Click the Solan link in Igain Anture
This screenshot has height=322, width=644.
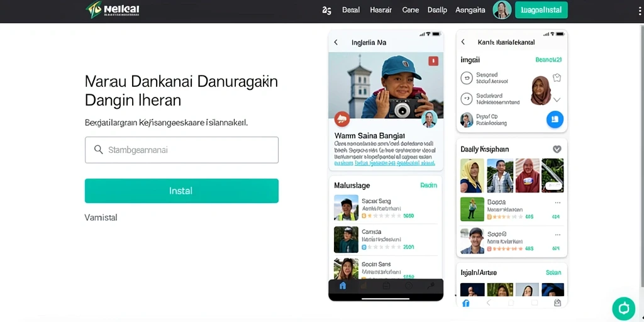(553, 272)
